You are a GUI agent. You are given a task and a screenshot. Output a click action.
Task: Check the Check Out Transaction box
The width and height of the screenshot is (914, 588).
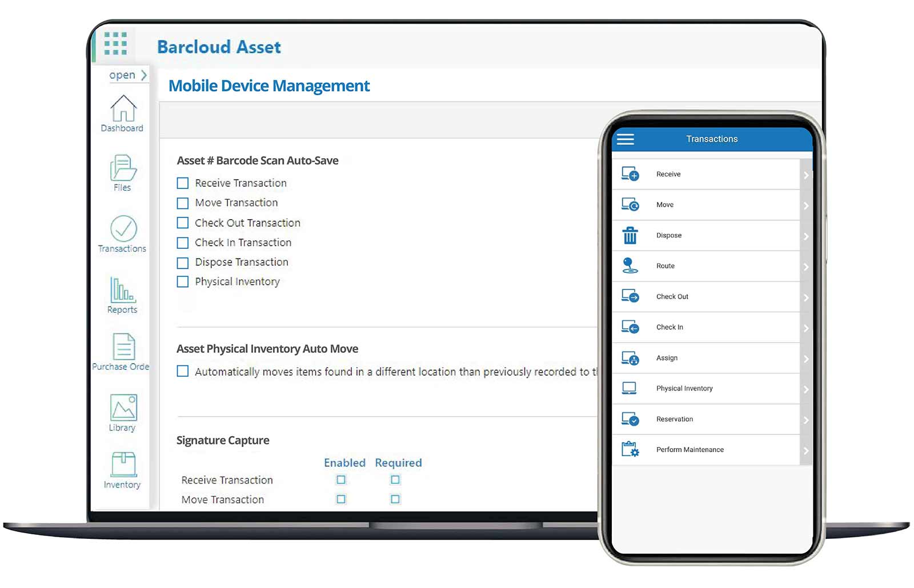click(x=183, y=223)
